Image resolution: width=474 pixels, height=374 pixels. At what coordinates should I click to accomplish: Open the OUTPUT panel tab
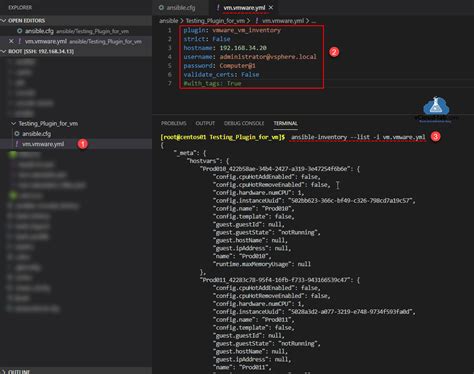(x=205, y=123)
